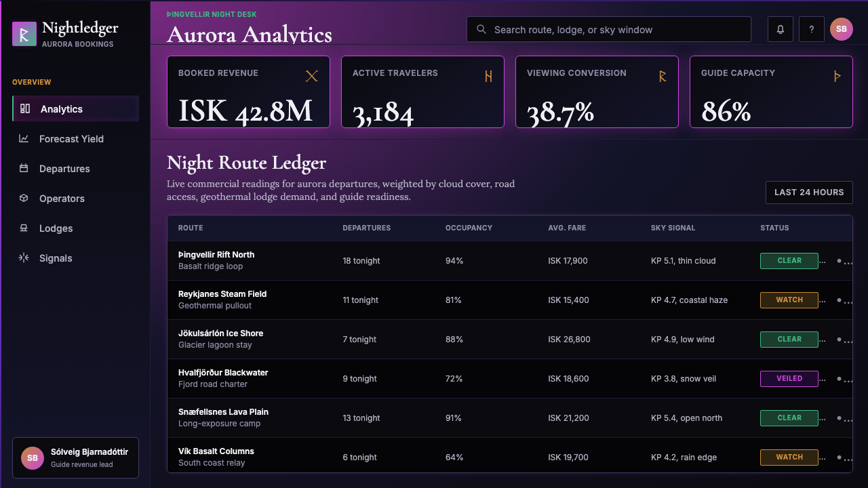Click the magnifier icon in search bar

point(481,29)
